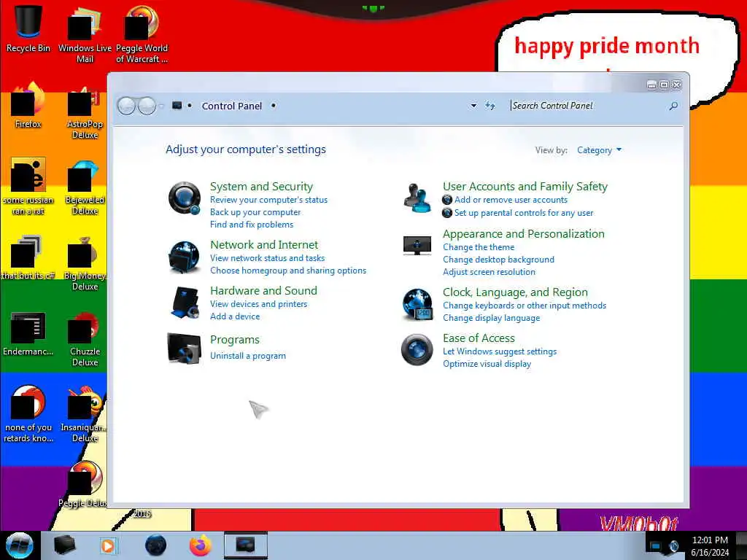Select the 'some russian ran a rat' desktop icon

click(28, 186)
